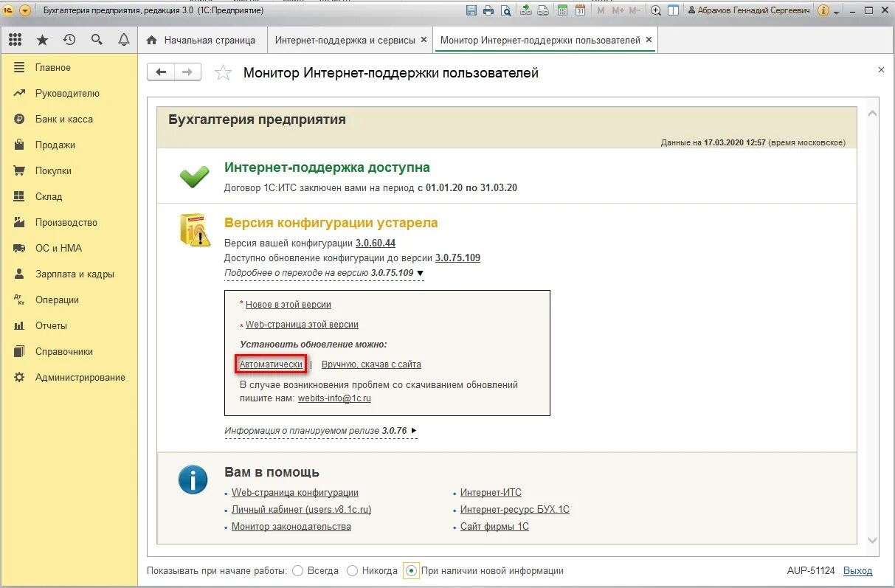The image size is (895, 588).
Task: Add page to favorites via star outline
Action: coord(222,72)
